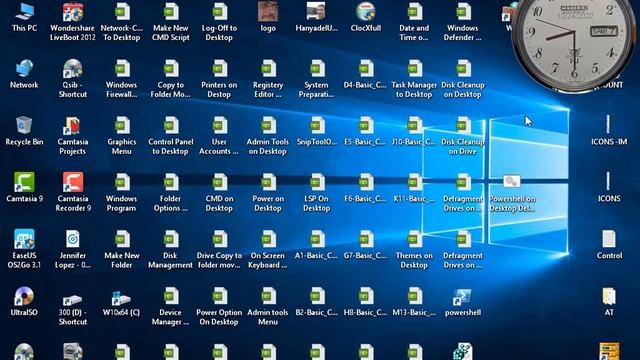Select the HanyadelU... image file
Image resolution: width=640 pixels, height=360 pixels.
coord(316,11)
